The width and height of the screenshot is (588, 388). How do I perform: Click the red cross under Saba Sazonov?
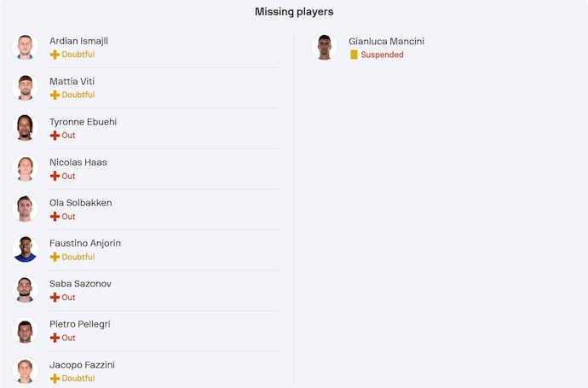55,298
